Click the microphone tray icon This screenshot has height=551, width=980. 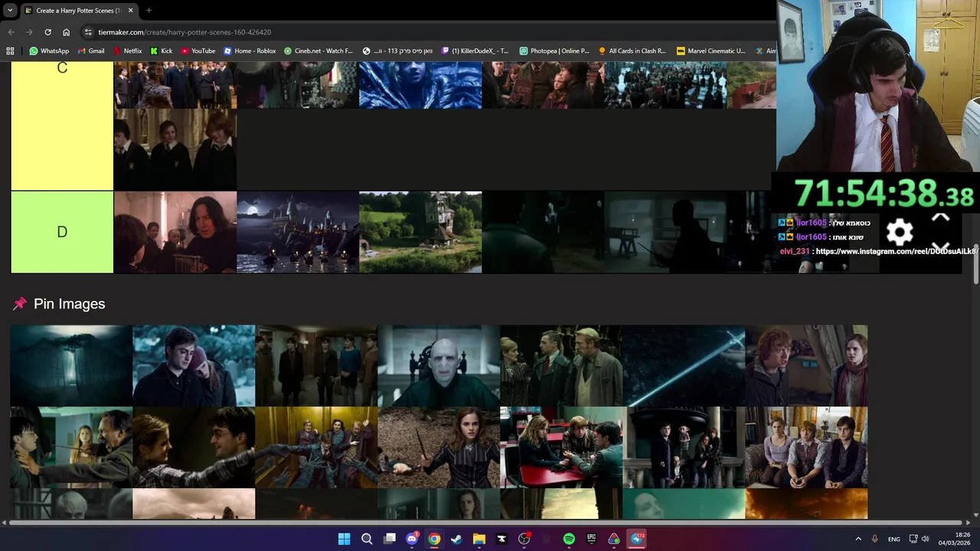pyautogui.click(x=874, y=539)
